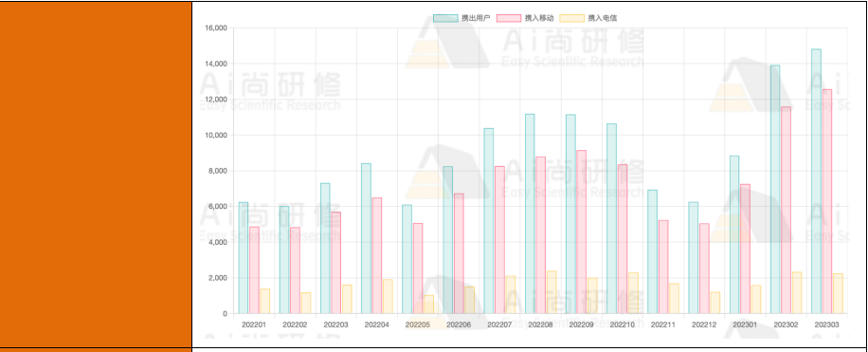The width and height of the screenshot is (868, 352).
Task: Select the pink bar above 202202
Action: [295, 270]
